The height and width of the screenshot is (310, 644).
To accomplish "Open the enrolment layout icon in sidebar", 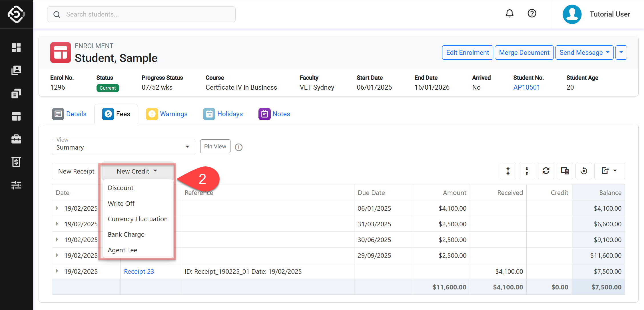I will 16,116.
